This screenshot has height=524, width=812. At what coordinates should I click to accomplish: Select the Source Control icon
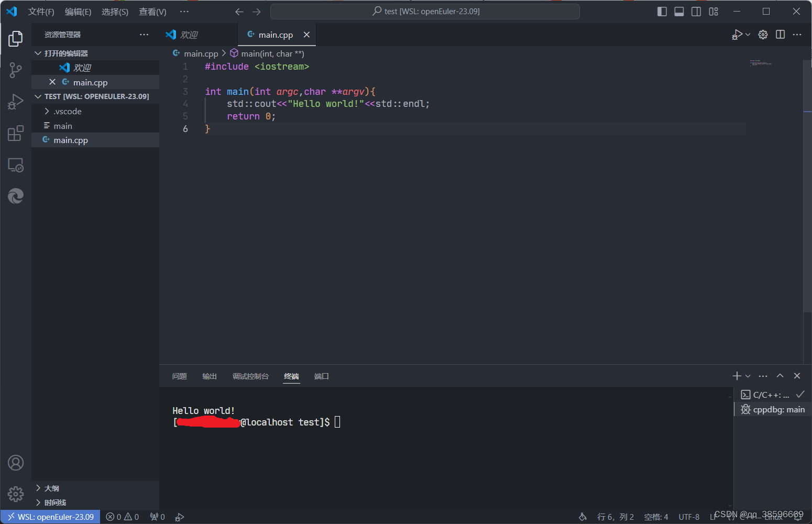click(x=15, y=70)
